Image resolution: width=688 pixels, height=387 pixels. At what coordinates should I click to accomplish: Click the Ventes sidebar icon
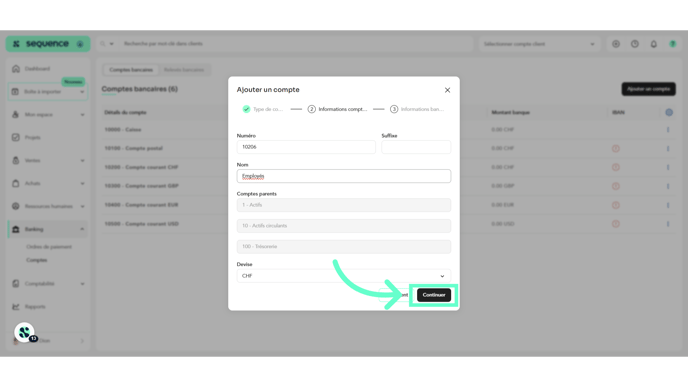point(16,160)
